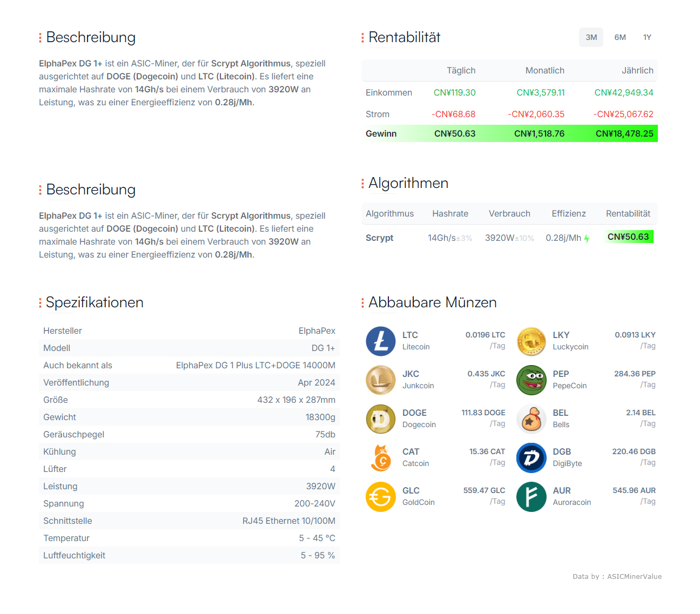Open the Junkcoin coin name link
This screenshot has width=700, height=614.
[x=418, y=386]
